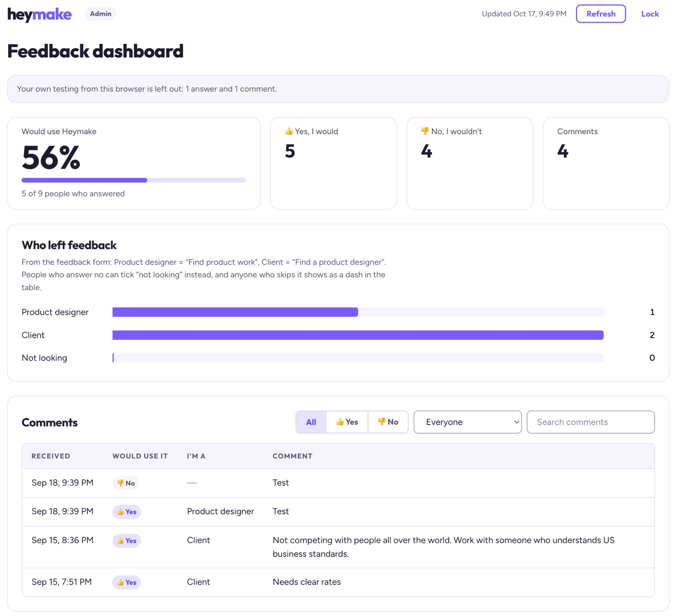Select the 'Not competing with people' comment
The height and width of the screenshot is (616, 676).
click(x=443, y=547)
